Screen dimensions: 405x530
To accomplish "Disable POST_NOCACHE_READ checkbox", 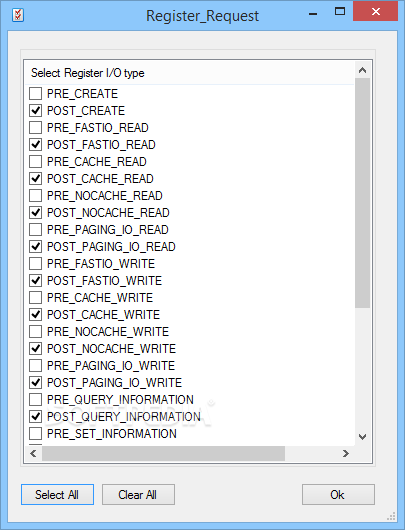I will coord(35,213).
